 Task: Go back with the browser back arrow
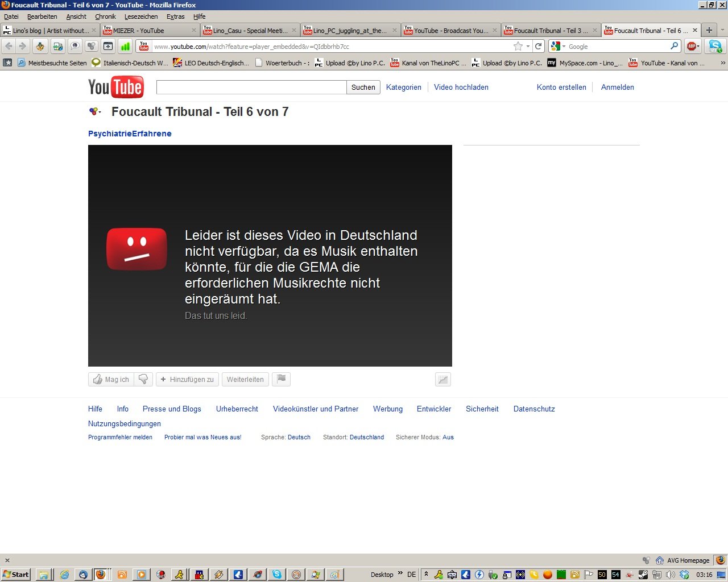pyautogui.click(x=9, y=46)
